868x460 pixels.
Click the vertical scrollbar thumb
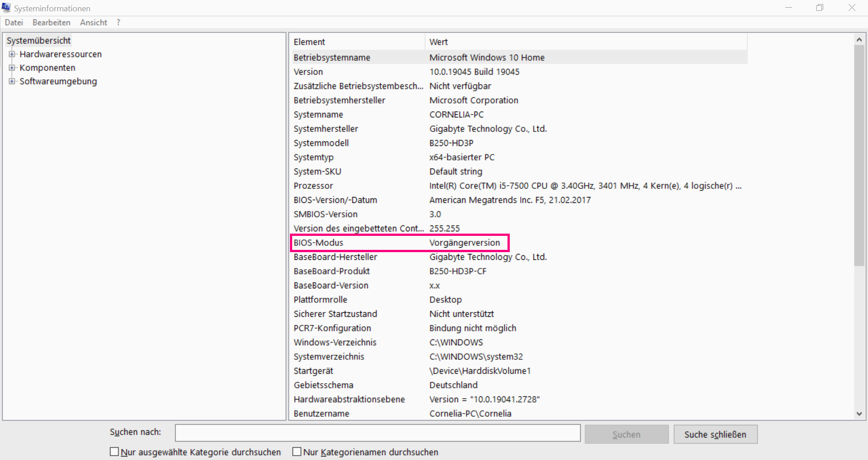pyautogui.click(x=859, y=155)
